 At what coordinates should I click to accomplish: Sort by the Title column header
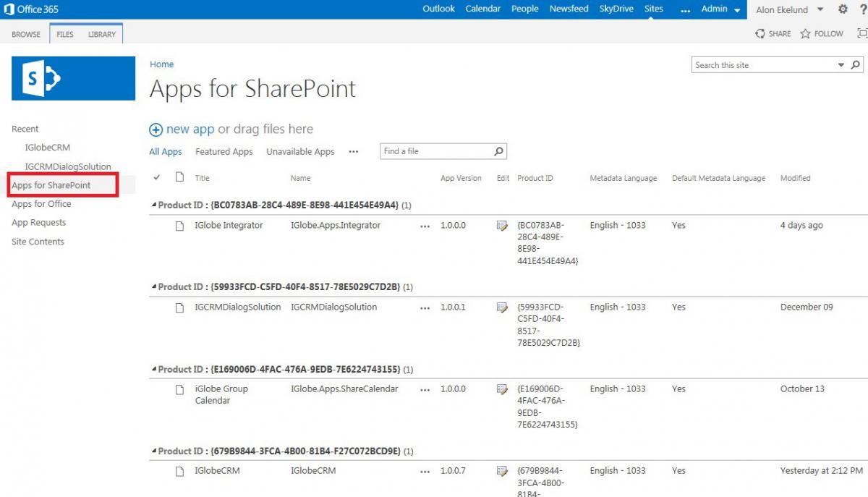point(203,178)
